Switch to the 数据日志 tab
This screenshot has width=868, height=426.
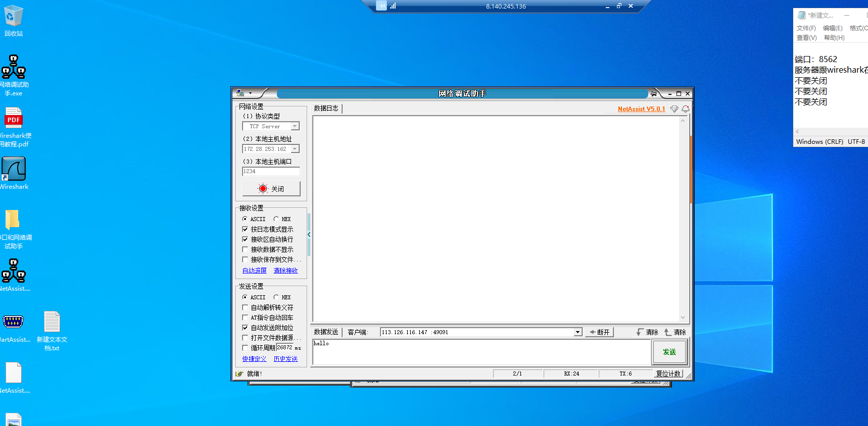[x=326, y=108]
